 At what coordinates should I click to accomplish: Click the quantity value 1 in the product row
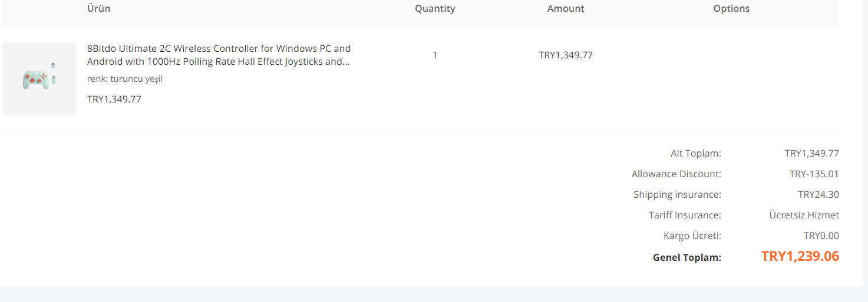coord(435,55)
